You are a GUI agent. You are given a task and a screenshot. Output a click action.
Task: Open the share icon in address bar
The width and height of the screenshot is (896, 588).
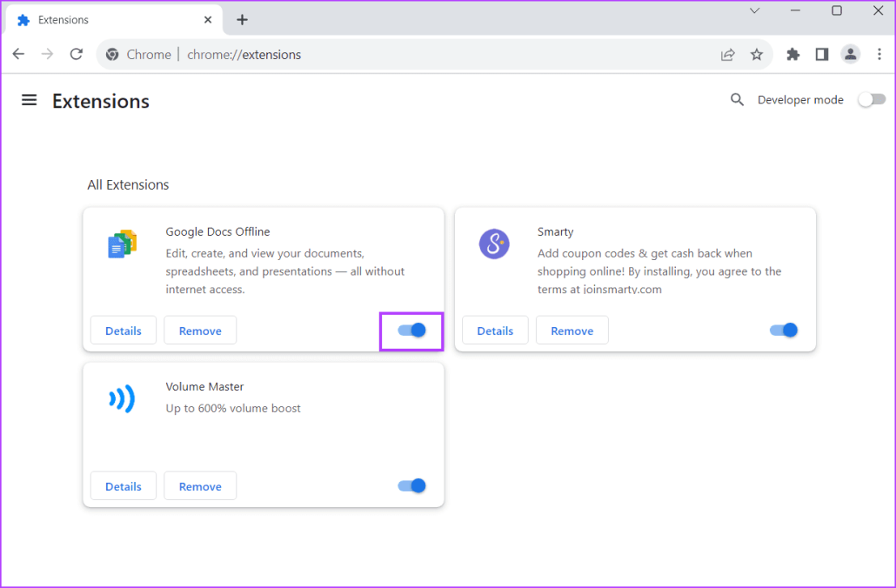point(727,54)
